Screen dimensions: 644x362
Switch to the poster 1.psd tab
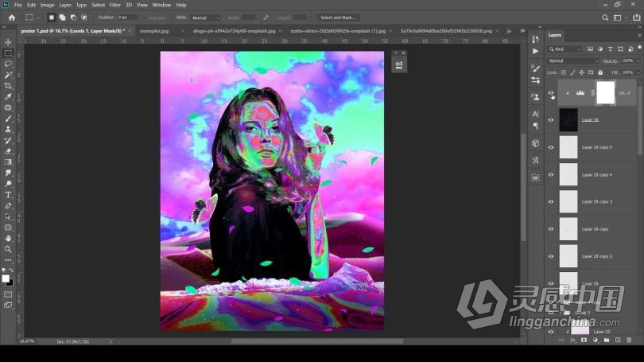click(x=73, y=31)
